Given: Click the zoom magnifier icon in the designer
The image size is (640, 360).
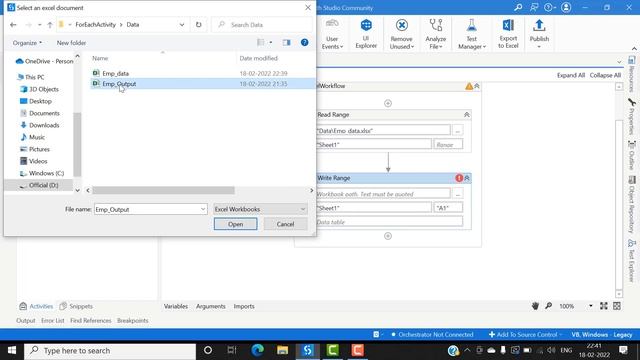Looking at the screenshot, I should coord(549,306).
